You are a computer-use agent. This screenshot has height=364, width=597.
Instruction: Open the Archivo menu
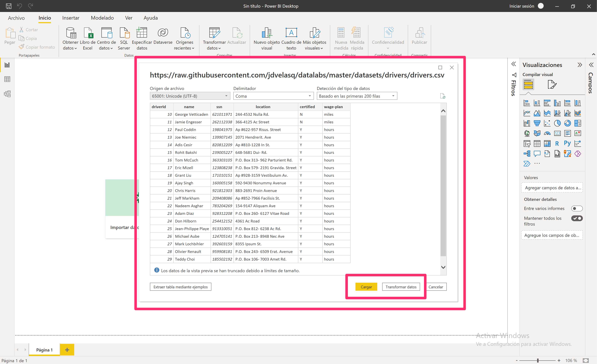click(16, 18)
